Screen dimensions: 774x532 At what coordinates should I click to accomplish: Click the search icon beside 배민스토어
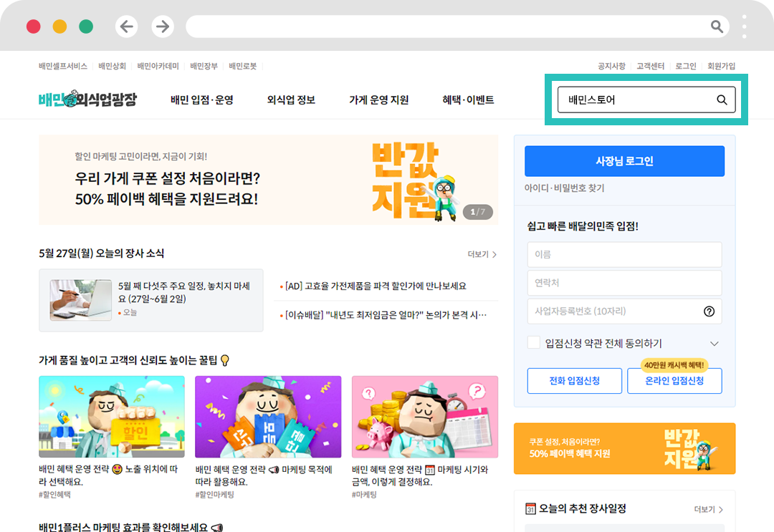(x=722, y=100)
